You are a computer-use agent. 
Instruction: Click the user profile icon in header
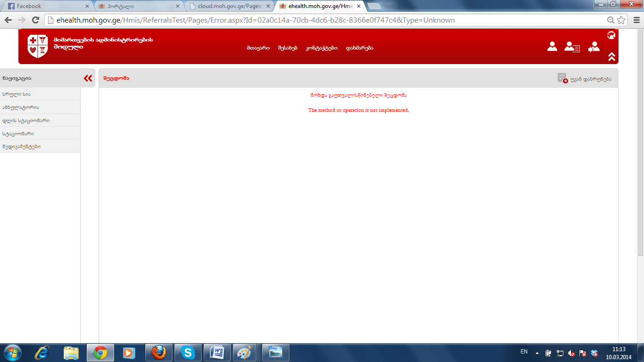click(x=552, y=47)
